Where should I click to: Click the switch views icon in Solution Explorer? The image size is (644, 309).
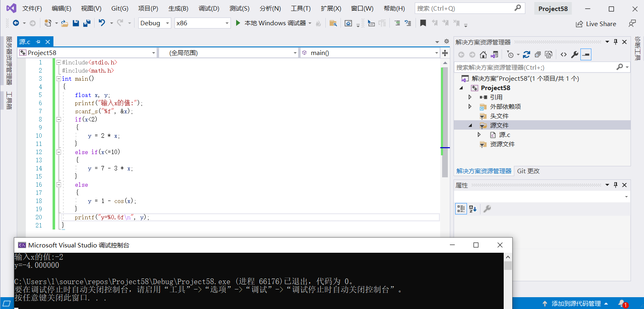[x=494, y=54]
